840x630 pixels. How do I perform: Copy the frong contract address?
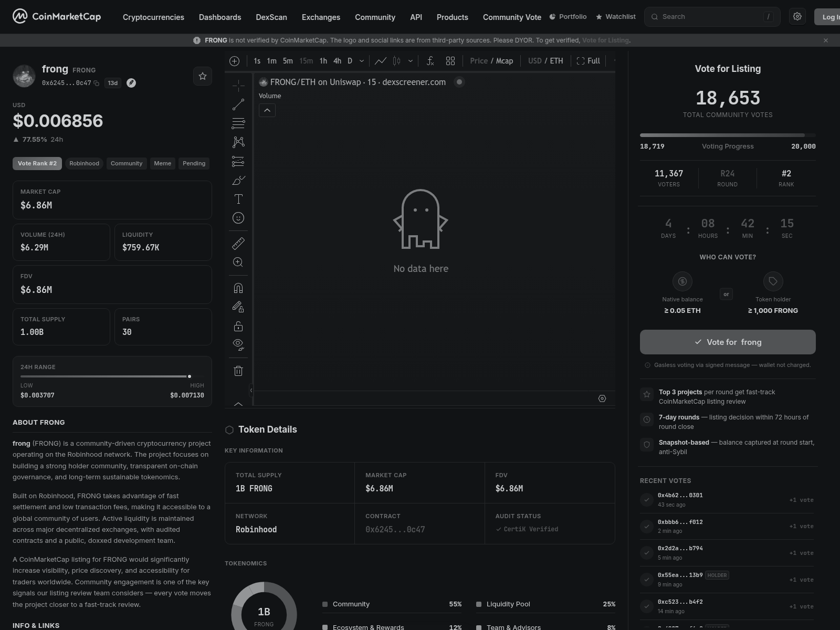click(96, 83)
